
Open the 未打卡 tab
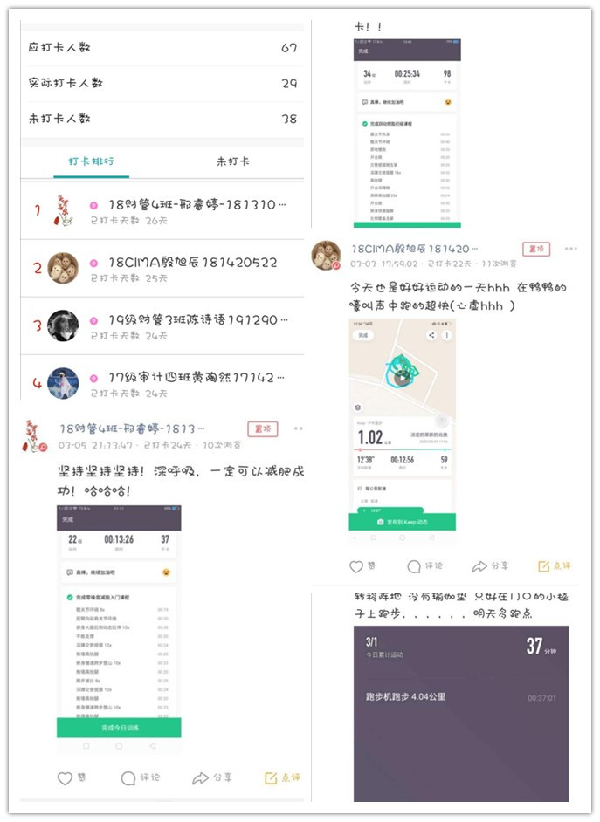pos(233,161)
